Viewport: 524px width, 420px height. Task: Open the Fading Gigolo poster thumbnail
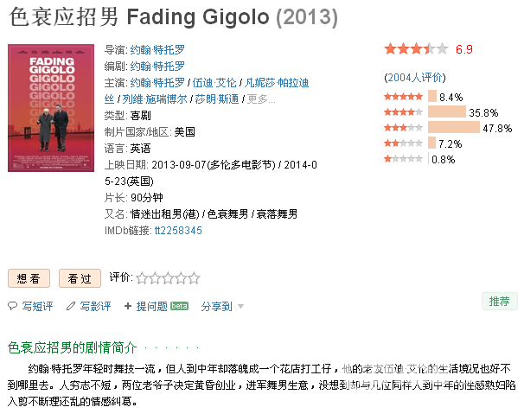point(51,108)
